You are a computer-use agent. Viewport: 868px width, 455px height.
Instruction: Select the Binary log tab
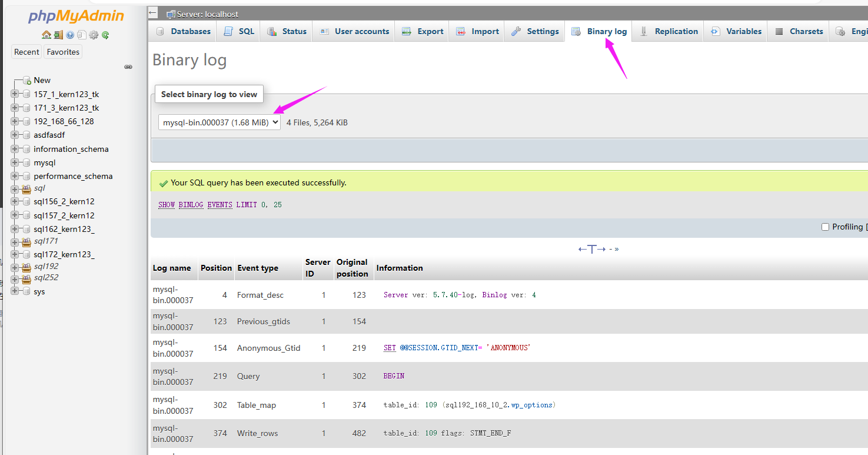pyautogui.click(x=599, y=32)
